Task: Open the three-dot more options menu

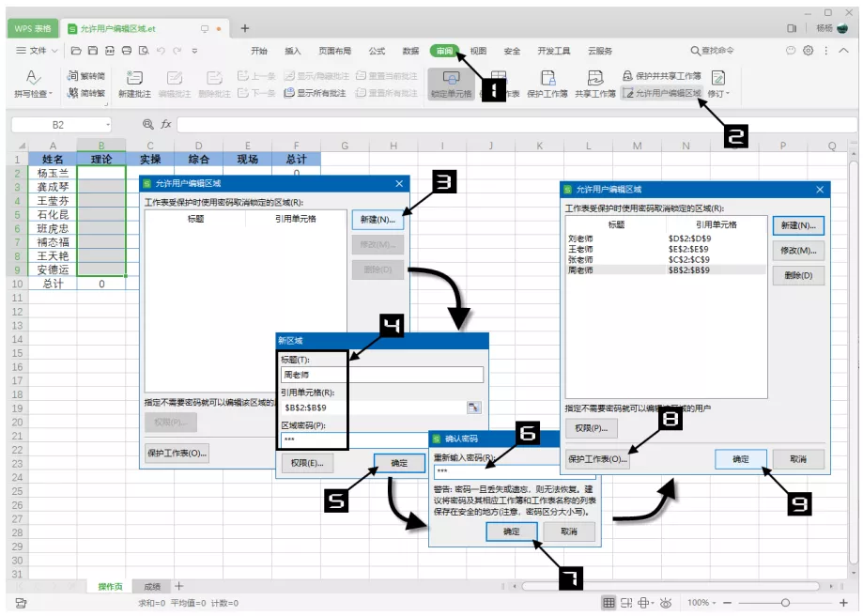Action: pyautogui.click(x=825, y=50)
